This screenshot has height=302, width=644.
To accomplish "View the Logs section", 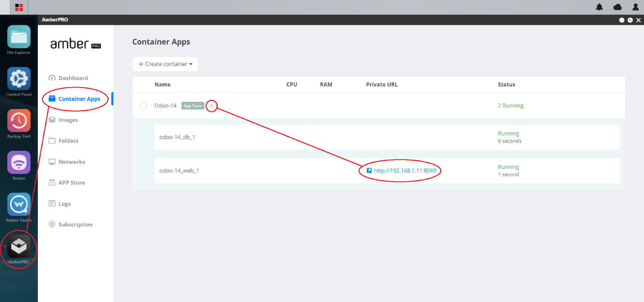I will (x=64, y=203).
